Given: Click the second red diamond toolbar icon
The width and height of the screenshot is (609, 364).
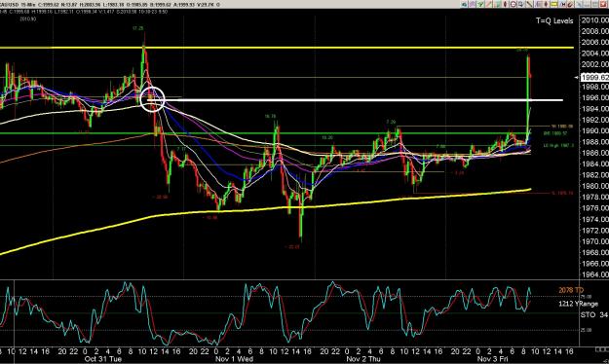Looking at the screenshot, I should point(546,4).
